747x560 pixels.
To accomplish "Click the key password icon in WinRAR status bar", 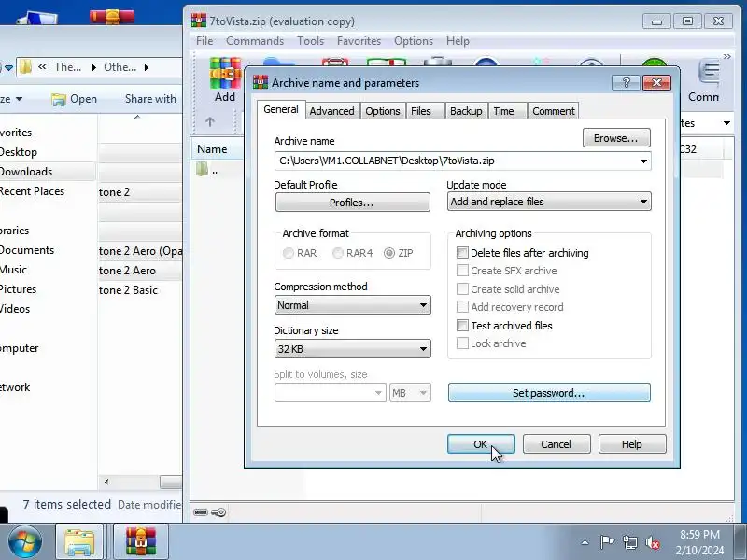I will click(218, 511).
